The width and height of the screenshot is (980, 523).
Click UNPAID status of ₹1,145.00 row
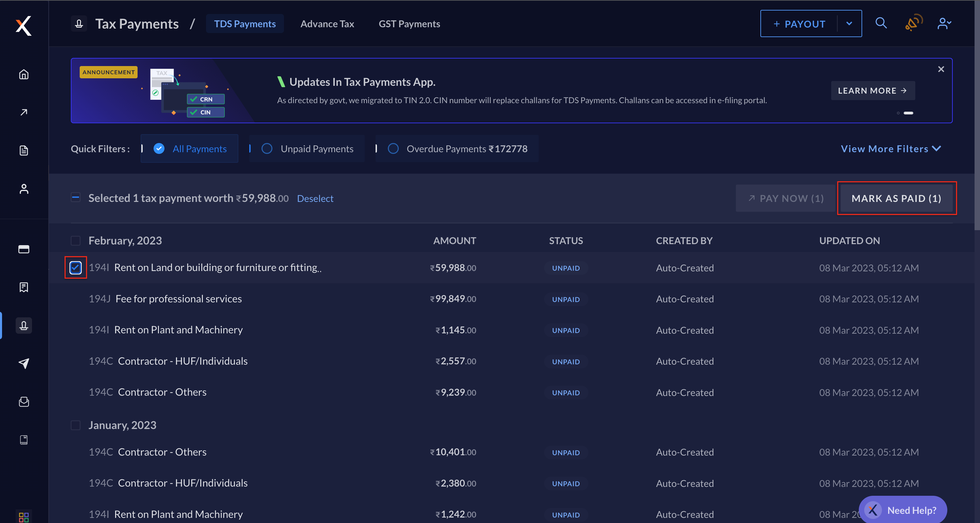pyautogui.click(x=566, y=331)
